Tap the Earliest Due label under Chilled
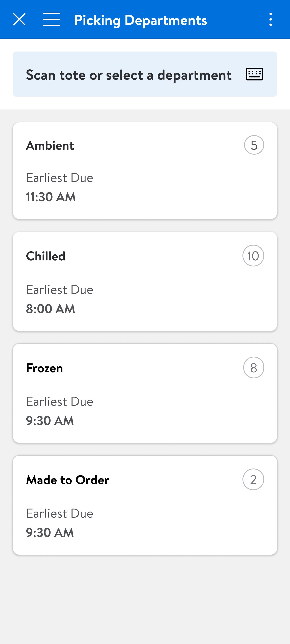The height and width of the screenshot is (644, 290). coord(60,290)
